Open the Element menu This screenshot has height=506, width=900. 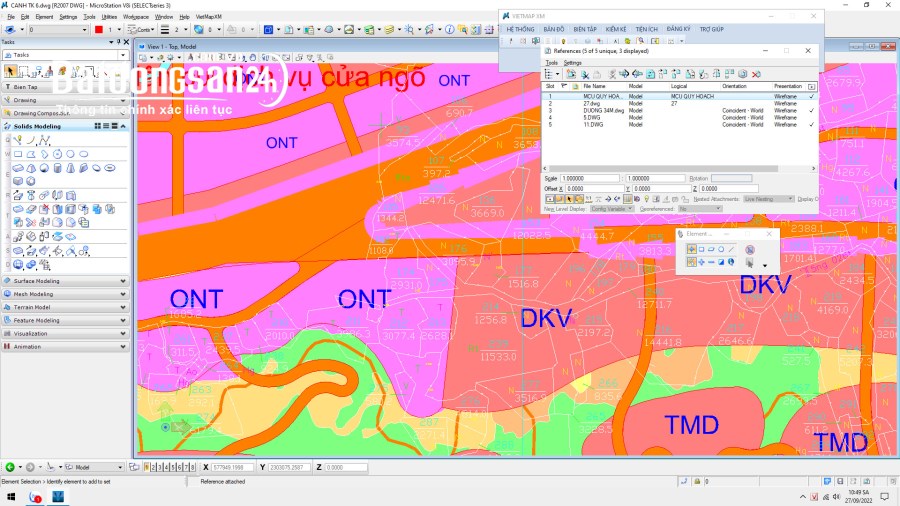[44, 17]
